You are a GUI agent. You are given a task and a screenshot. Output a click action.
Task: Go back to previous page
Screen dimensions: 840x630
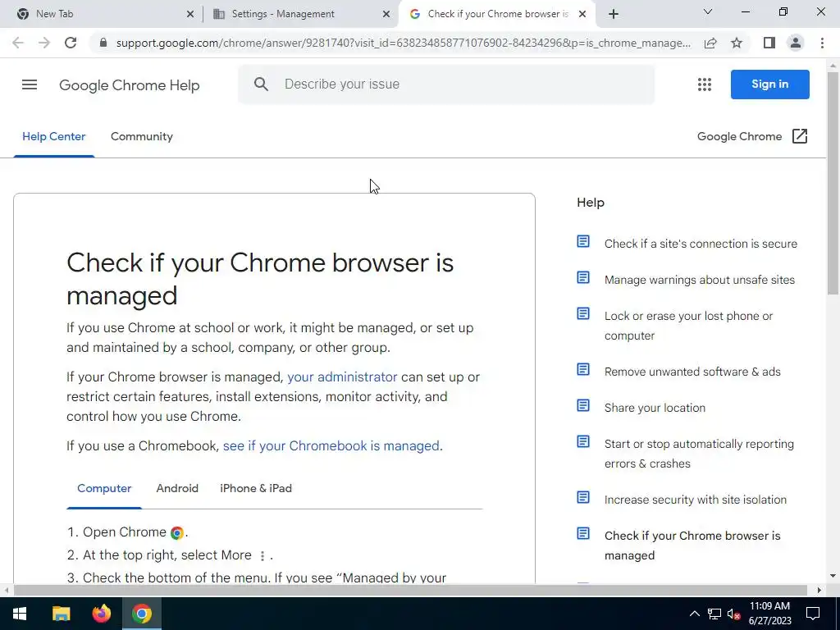coord(18,43)
